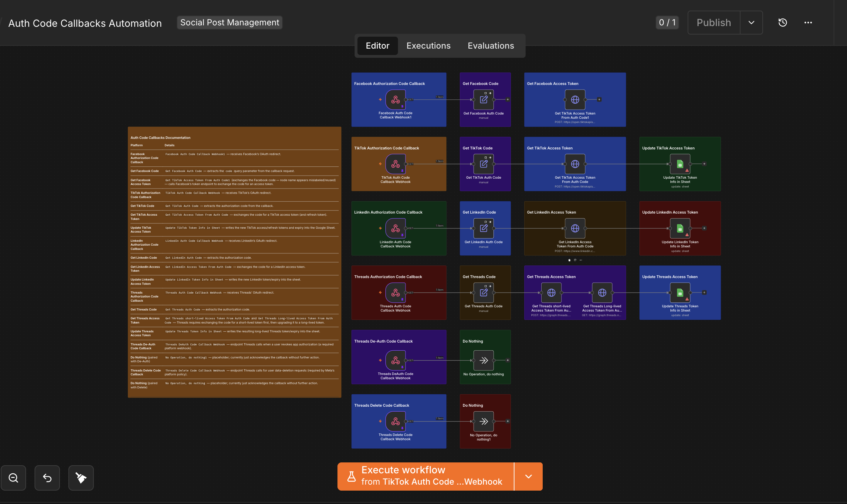The height and width of the screenshot is (504, 847).
Task: Select the Update LinkedIn Token Info in Sheet node
Action: tap(680, 228)
